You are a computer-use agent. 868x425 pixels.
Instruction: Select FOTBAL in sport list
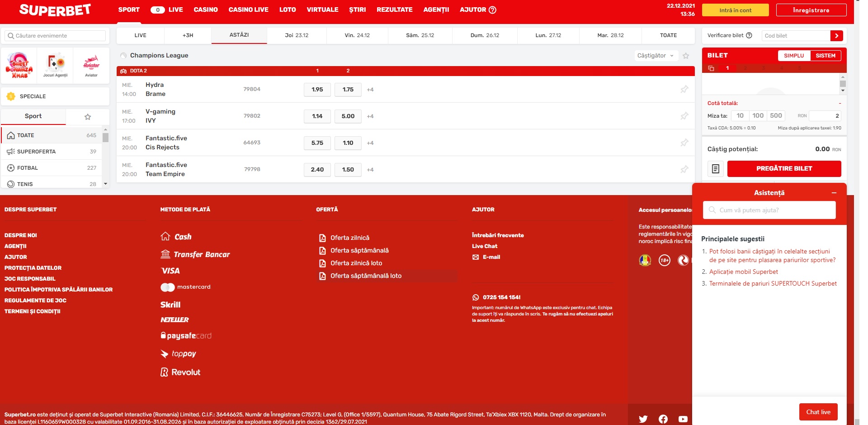point(52,168)
